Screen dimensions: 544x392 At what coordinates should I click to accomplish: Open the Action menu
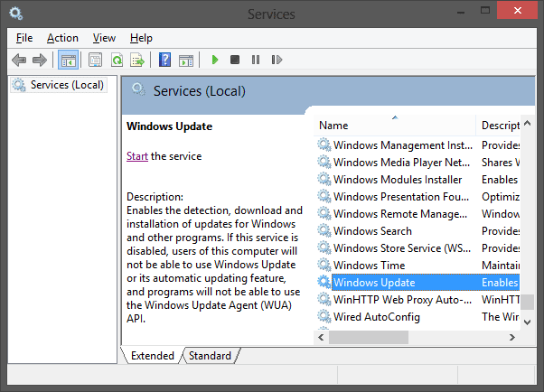[x=62, y=38]
